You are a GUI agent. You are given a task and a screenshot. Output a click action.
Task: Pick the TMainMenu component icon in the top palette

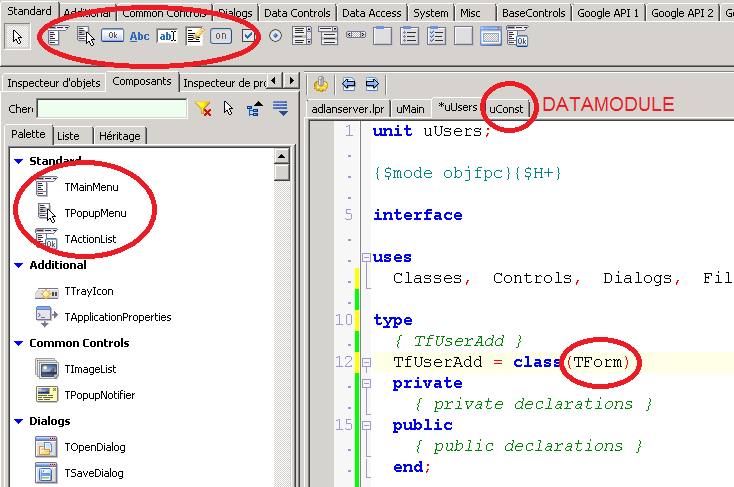[58, 36]
